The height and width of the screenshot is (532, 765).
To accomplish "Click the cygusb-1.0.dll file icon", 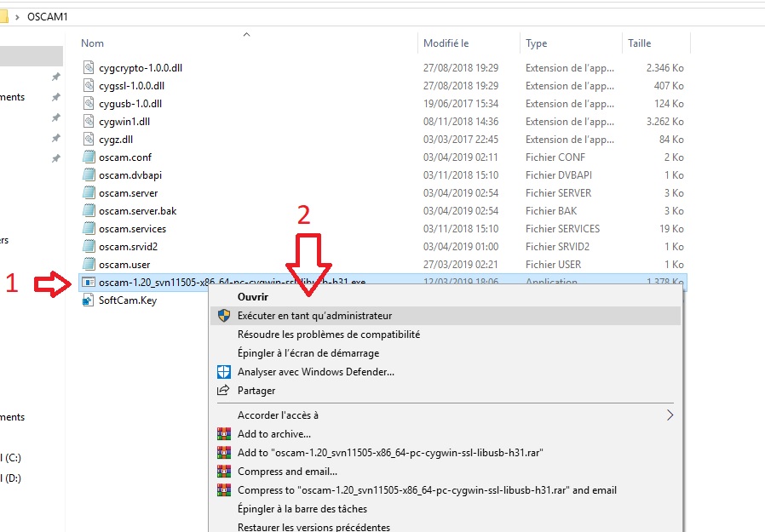I will pyautogui.click(x=89, y=103).
